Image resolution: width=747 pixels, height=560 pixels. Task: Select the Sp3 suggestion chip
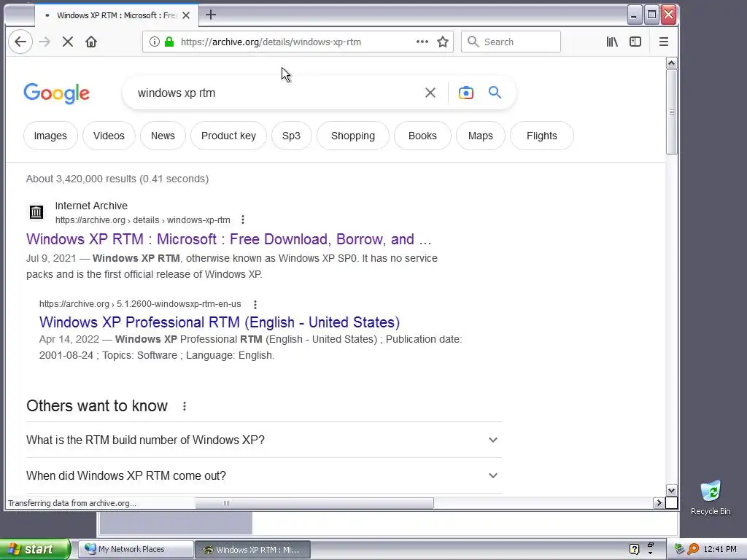292,136
